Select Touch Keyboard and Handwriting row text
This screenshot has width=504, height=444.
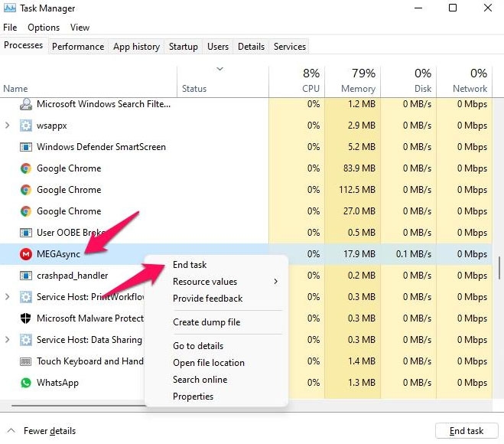coord(90,361)
